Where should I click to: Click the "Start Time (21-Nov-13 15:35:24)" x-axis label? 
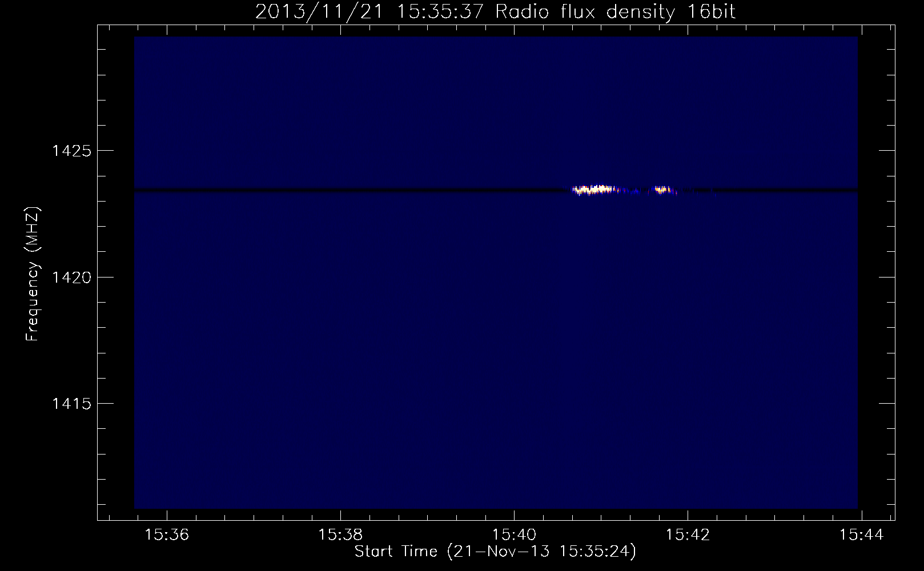point(495,552)
